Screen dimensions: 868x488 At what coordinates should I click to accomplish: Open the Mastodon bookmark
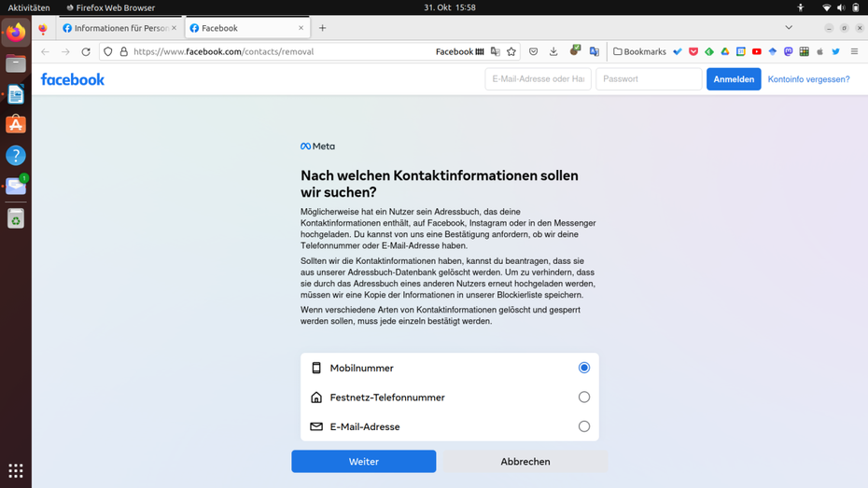pos(789,51)
